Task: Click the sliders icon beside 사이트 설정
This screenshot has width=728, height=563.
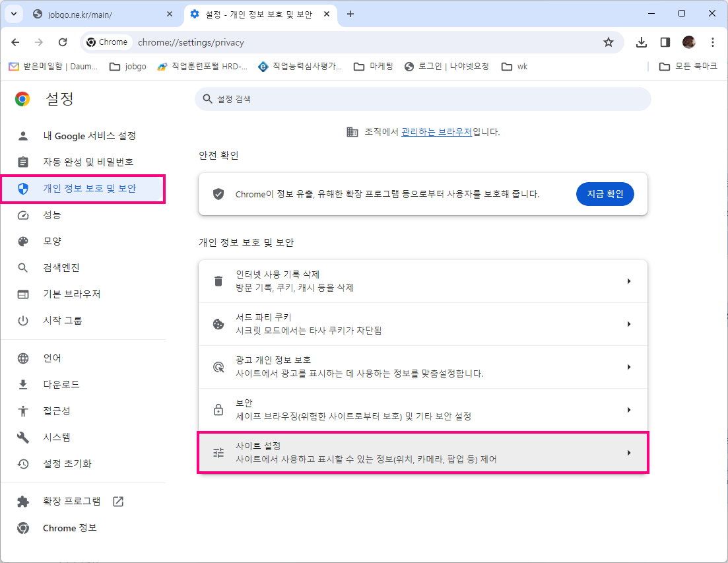Action: [218, 453]
